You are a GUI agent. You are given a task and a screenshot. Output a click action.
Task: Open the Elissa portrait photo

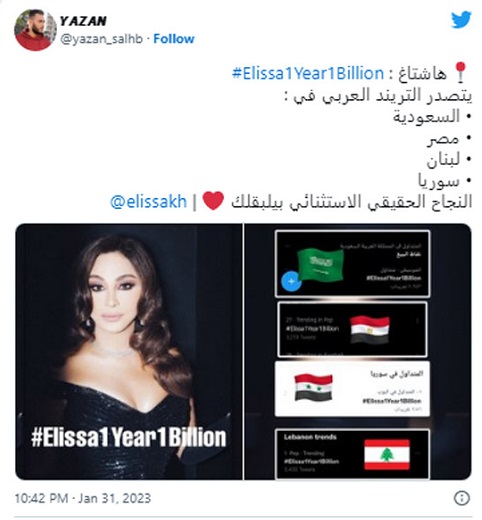129,352
